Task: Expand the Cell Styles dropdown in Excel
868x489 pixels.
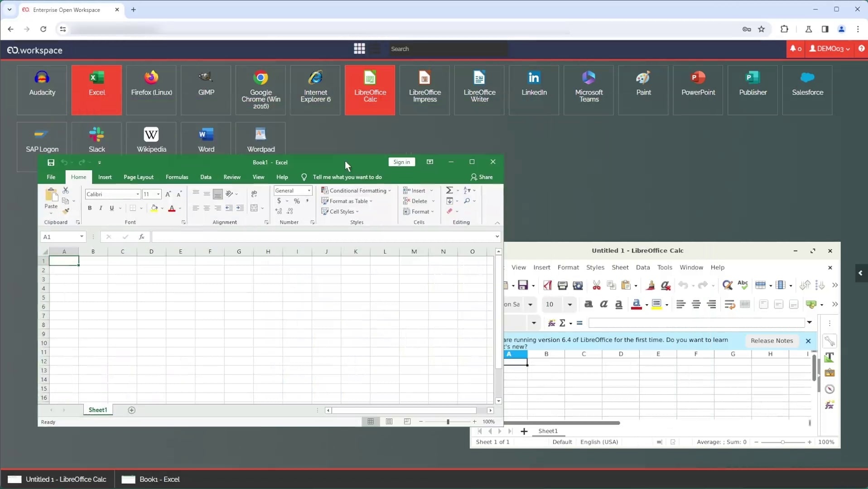Action: pyautogui.click(x=340, y=211)
